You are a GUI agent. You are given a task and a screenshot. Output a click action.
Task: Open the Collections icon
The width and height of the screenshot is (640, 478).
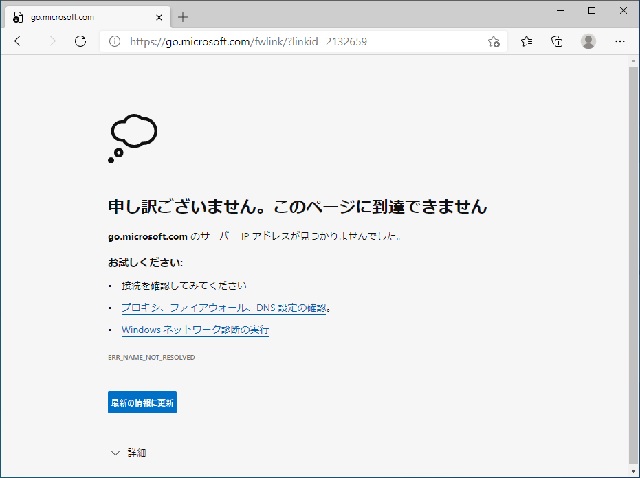point(557,41)
